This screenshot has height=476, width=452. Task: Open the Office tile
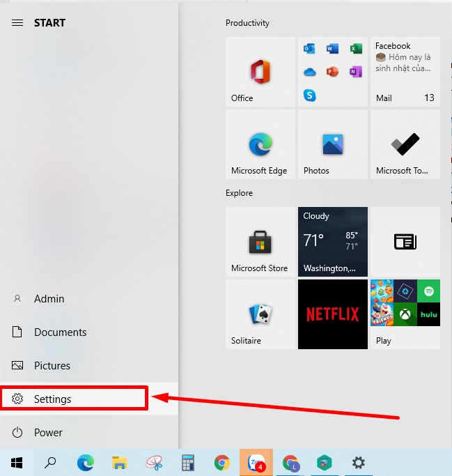[260, 72]
